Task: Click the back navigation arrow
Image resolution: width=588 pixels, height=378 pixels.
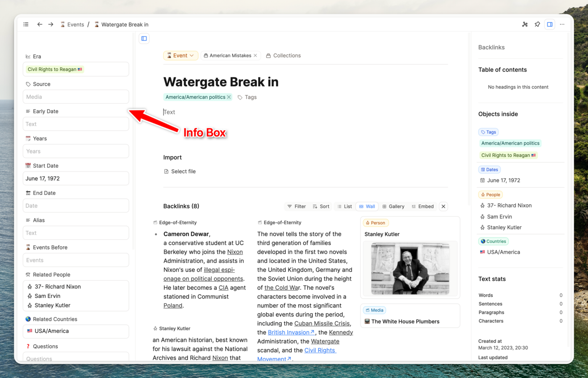Action: tap(39, 24)
